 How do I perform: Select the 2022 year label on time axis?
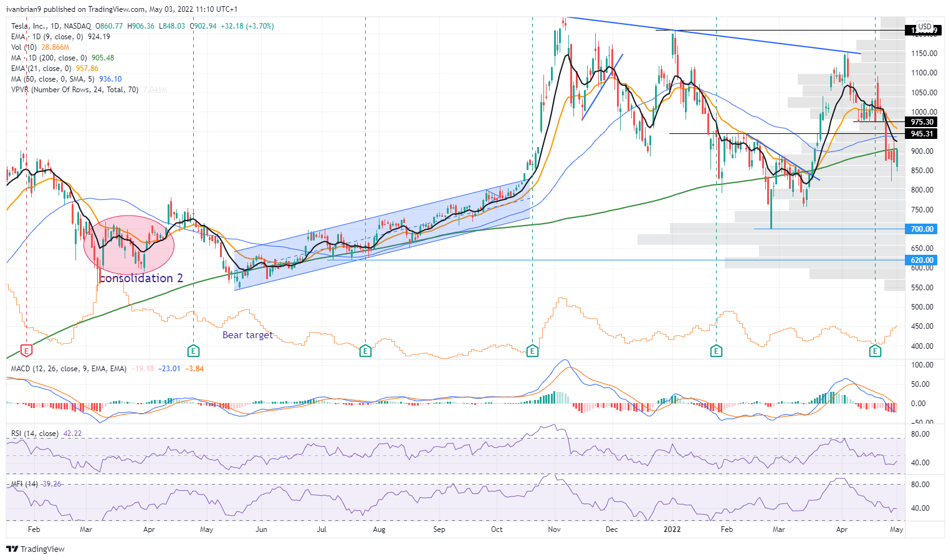click(x=672, y=529)
